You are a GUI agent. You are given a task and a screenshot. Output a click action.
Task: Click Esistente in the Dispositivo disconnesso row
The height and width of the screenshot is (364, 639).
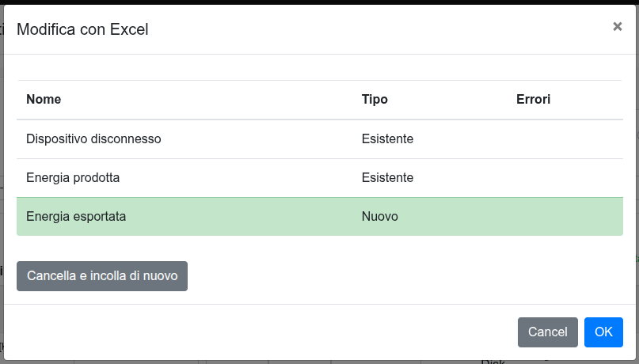pyautogui.click(x=387, y=138)
